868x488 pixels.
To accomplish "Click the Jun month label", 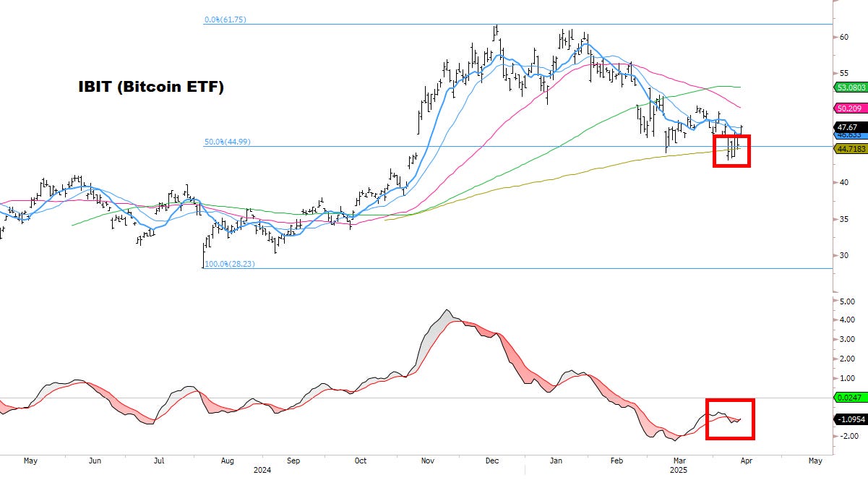I will pyautogui.click(x=95, y=461).
